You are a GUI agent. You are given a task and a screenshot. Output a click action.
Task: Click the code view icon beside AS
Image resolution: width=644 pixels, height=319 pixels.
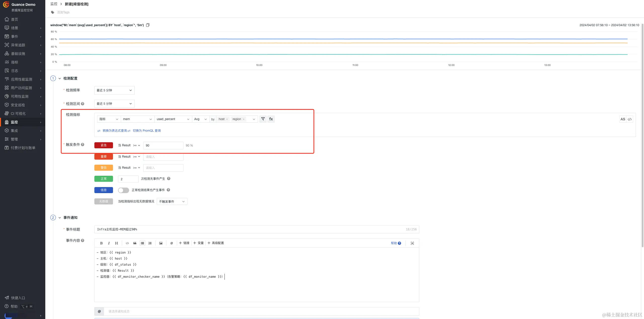630,119
